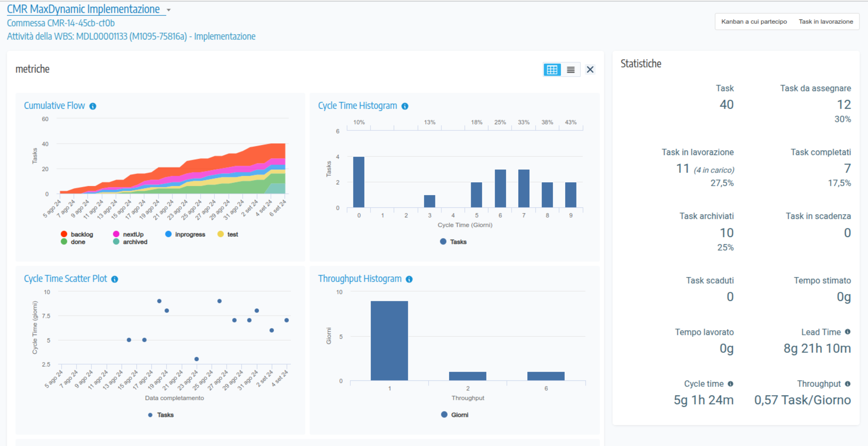This screenshot has height=446, width=868.
Task: Click the histogram bar at cycle time 0
Action: pos(358,182)
